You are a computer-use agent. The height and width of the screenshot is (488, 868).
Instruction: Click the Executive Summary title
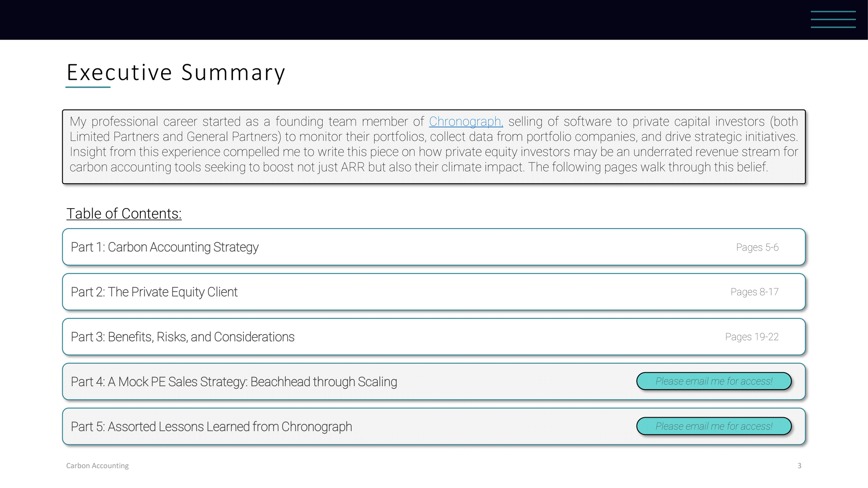coord(176,73)
